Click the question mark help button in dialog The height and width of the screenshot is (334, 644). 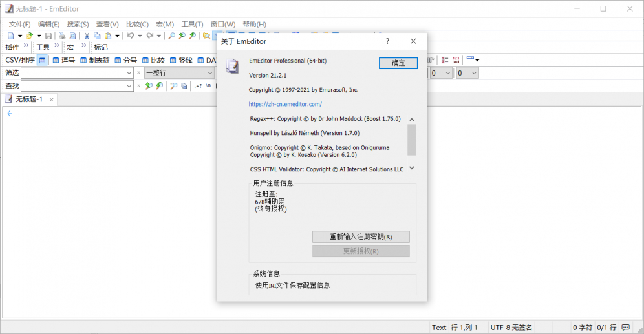(387, 41)
